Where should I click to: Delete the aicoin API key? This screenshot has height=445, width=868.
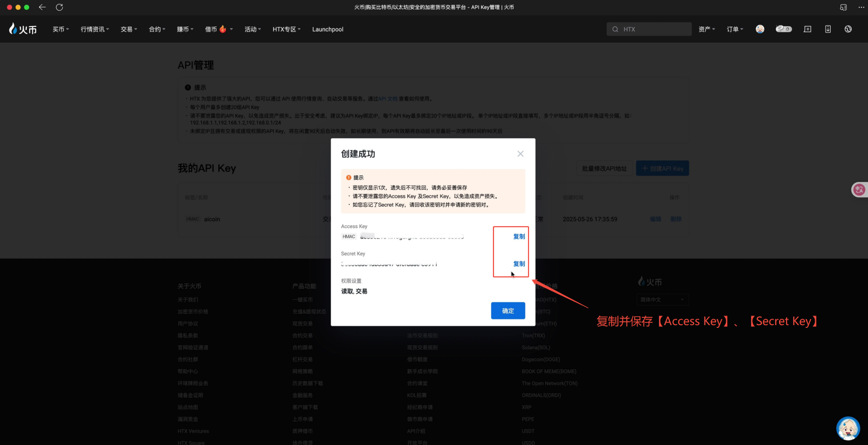click(x=676, y=219)
